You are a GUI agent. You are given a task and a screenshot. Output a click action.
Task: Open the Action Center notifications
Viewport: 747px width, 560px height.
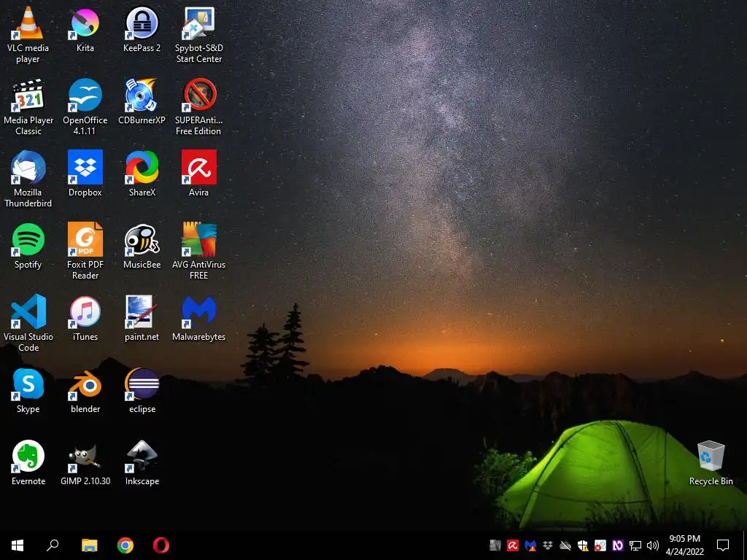[x=723, y=545]
